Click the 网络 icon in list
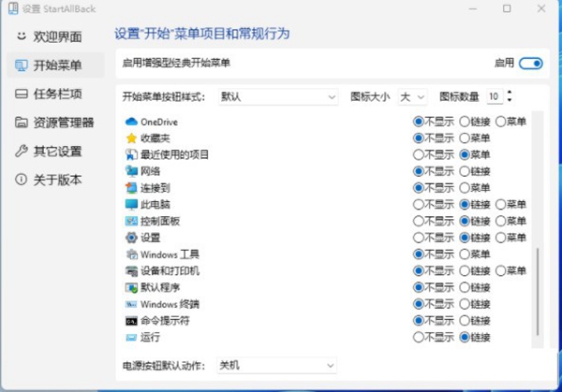Screen dimensions: 562x392 [x=131, y=171]
